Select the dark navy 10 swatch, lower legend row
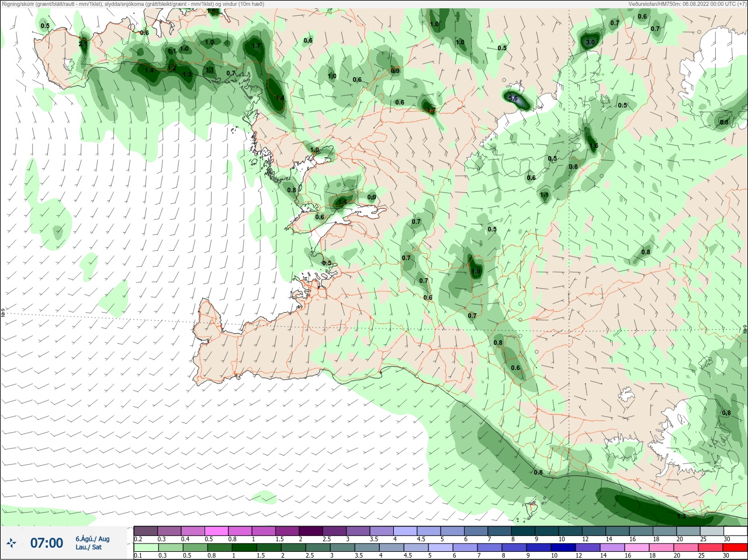The width and height of the screenshot is (748, 560). click(563, 547)
